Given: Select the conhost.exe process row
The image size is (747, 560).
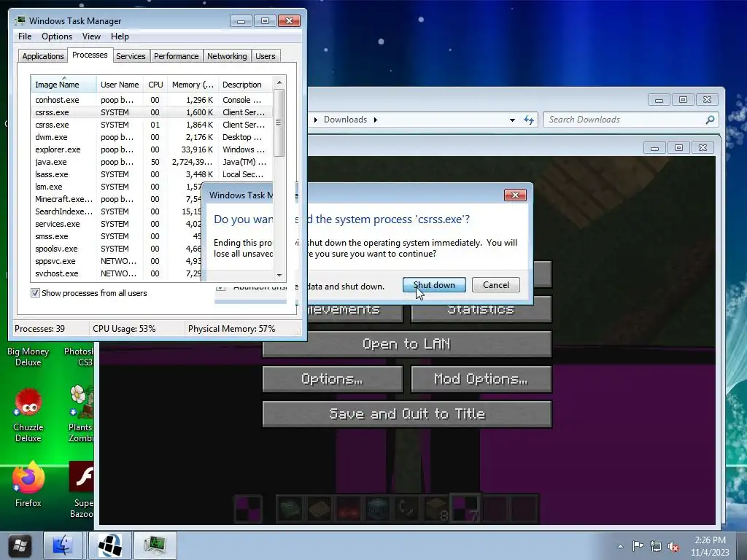Looking at the screenshot, I should coord(152,100).
